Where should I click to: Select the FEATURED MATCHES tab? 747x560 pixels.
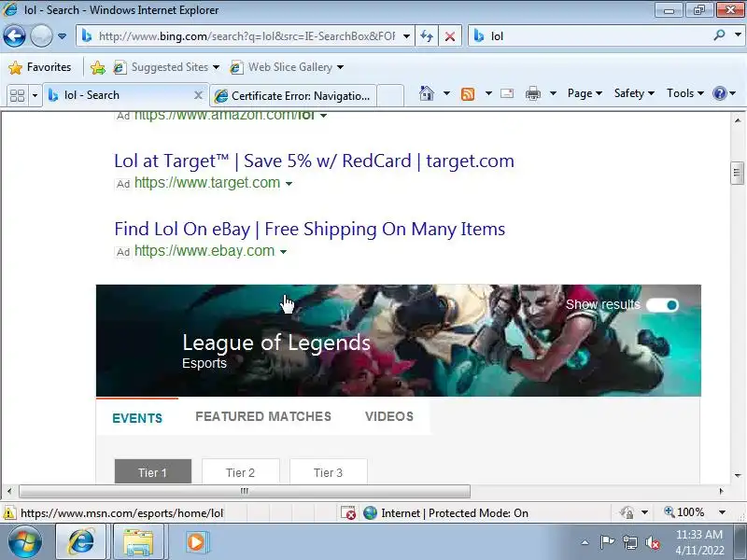click(x=263, y=416)
